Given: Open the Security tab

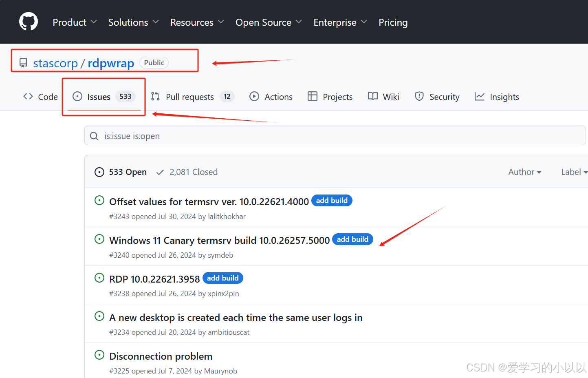Looking at the screenshot, I should click(x=437, y=97).
